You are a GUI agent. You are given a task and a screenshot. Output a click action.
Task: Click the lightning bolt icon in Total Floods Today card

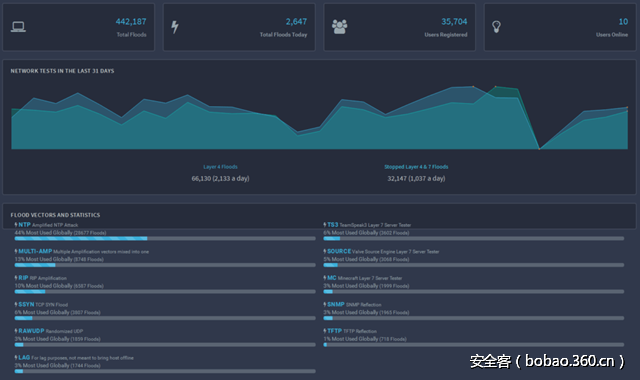[x=175, y=27]
